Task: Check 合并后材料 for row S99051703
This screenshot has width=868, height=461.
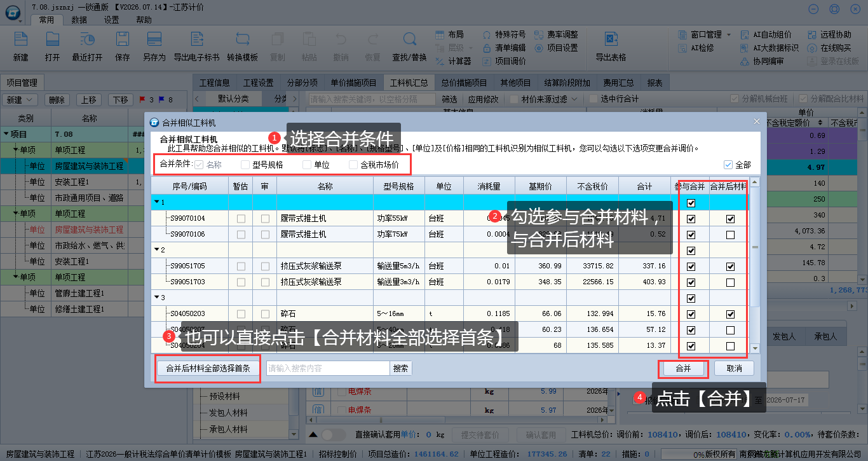Action: coord(730,282)
